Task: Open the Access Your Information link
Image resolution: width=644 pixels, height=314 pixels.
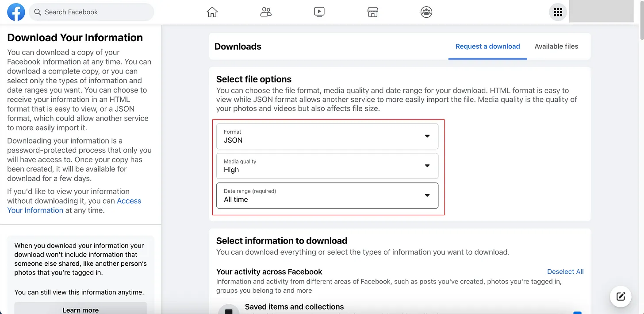Action: 129,201
